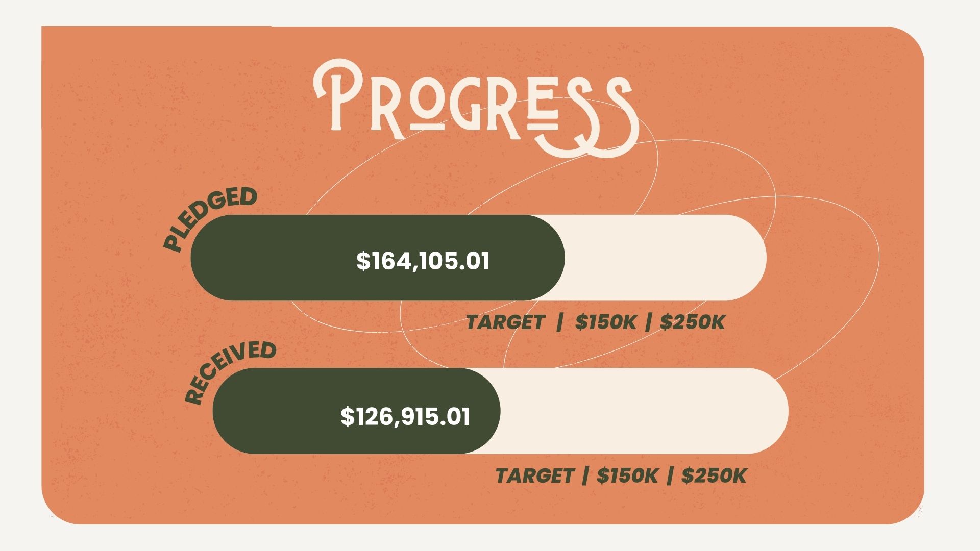Click $250K below the Received bar

point(714,476)
